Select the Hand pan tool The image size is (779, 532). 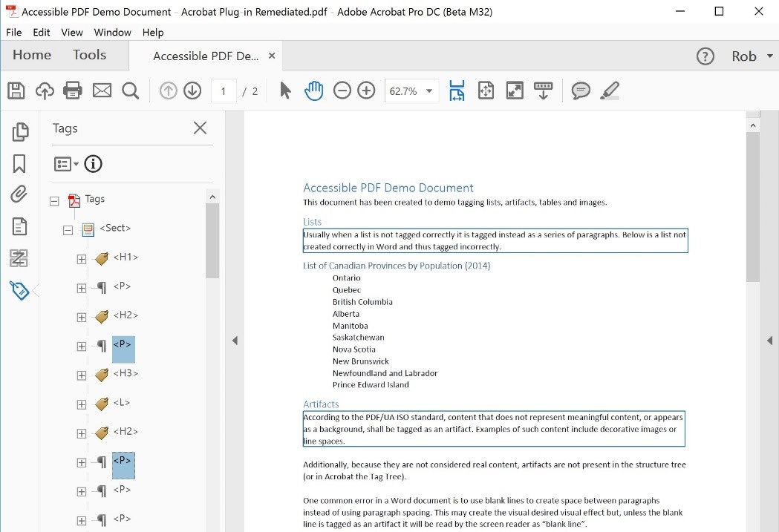pos(314,91)
